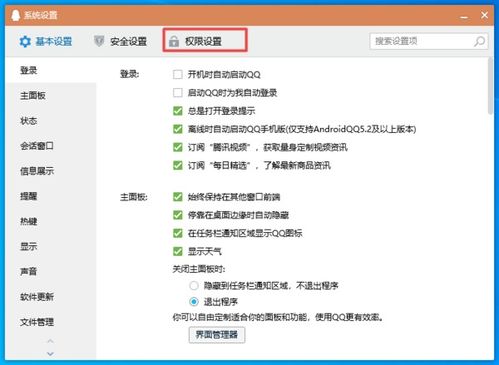Open the 基本设置 tab
499x365 pixels.
pyautogui.click(x=46, y=42)
